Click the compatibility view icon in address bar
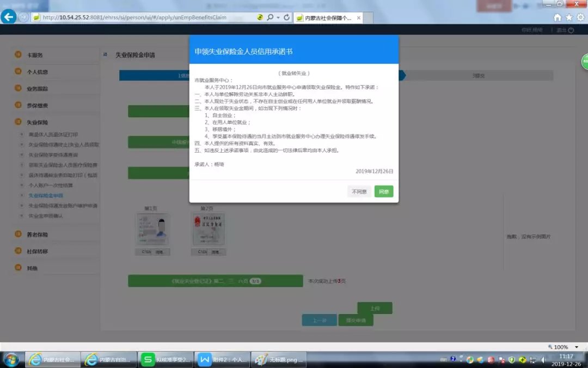588x368 pixels. (260, 17)
